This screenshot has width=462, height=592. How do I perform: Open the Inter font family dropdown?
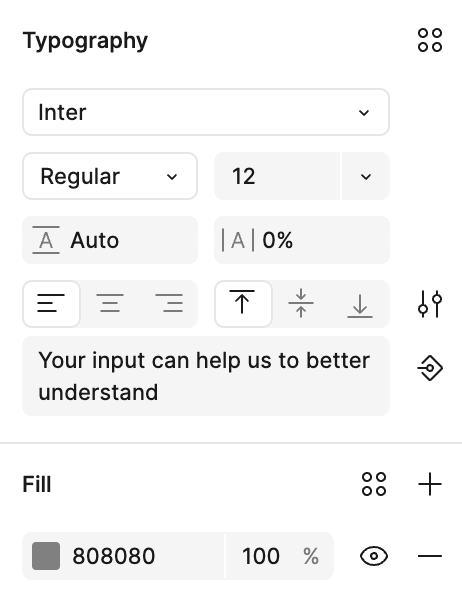point(206,112)
